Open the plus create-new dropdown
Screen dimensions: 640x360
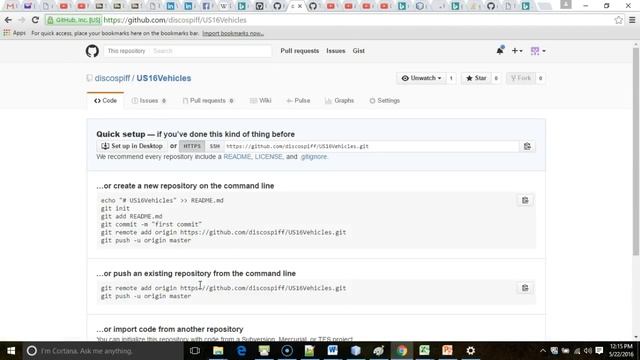coord(517,51)
